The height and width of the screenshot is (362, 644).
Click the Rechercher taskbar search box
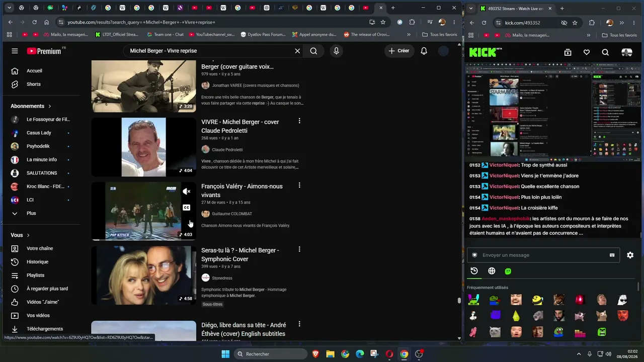[x=271, y=354]
